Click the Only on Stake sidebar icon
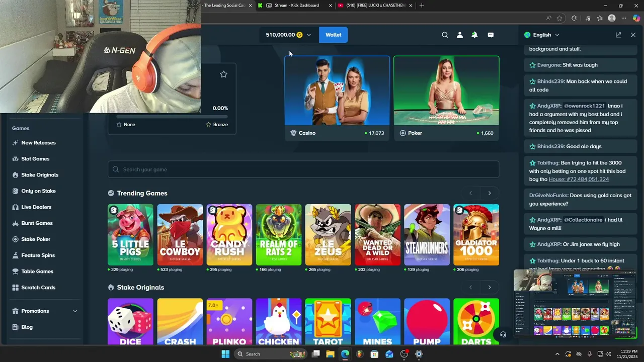The width and height of the screenshot is (644, 362). coord(16,191)
